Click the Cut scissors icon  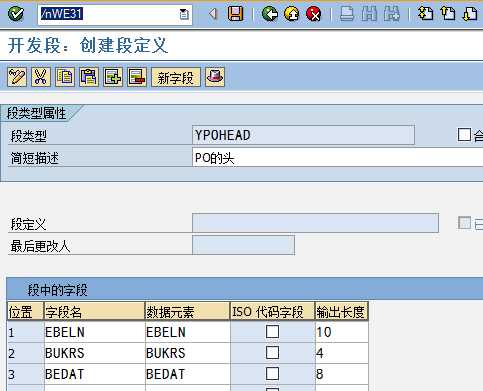click(41, 77)
